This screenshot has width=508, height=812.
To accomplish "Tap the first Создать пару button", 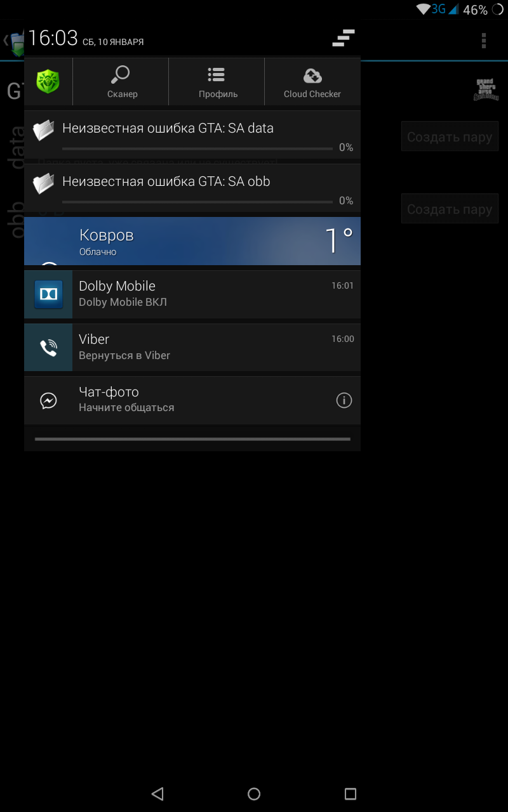I will [450, 136].
